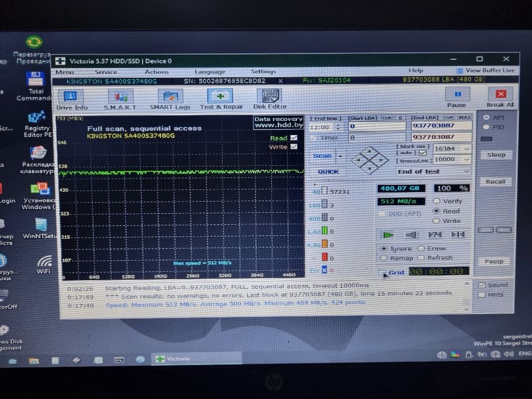Open Registry Editor PE desktop icon
This screenshot has height=399, width=532.
click(x=36, y=124)
